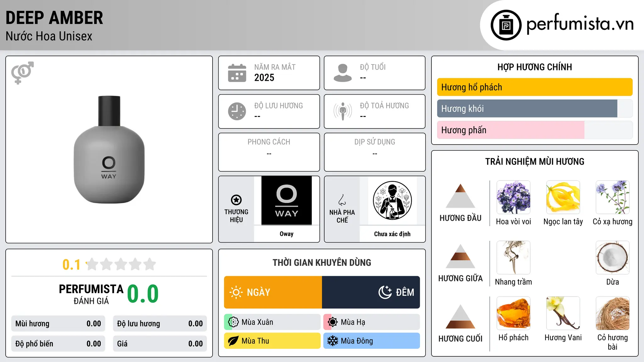Screen dimensions: 644x362
Task: Open the Ngọc lan tây note image
Action: click(x=563, y=197)
